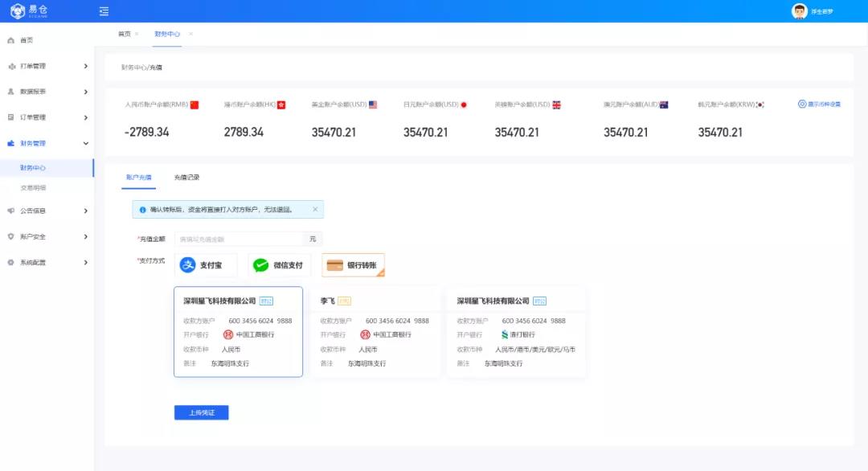Collapse the sidebar with the hamburger icon
The image size is (868, 471).
coord(102,11)
